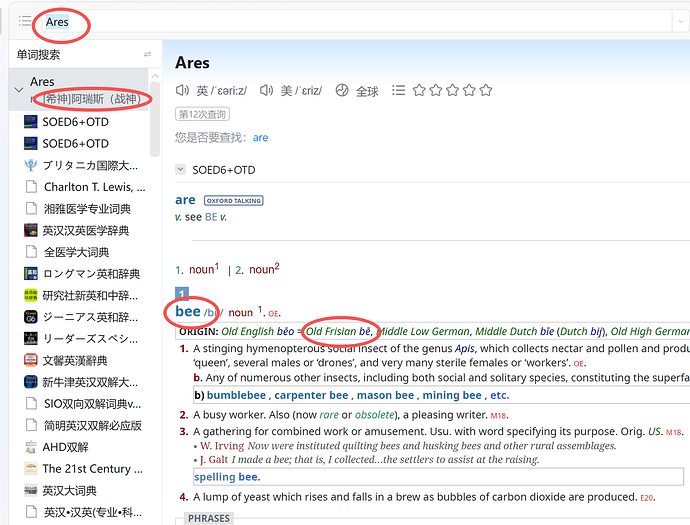Open the list icon beside rating stars
690x525 pixels.
pos(398,91)
